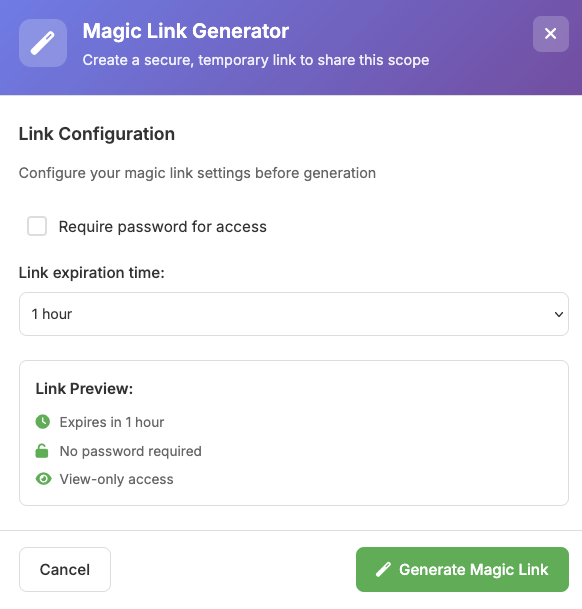Click the Magic Link Generator title

tap(186, 31)
